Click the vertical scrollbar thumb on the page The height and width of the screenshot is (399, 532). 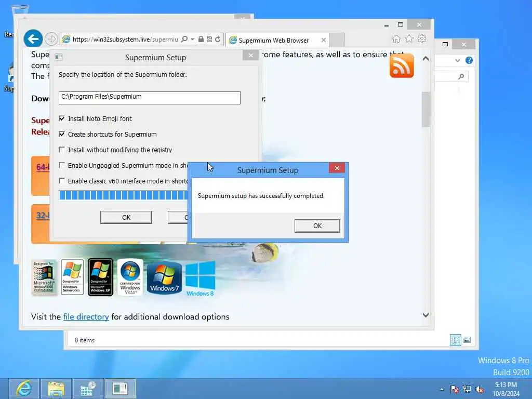point(426,109)
